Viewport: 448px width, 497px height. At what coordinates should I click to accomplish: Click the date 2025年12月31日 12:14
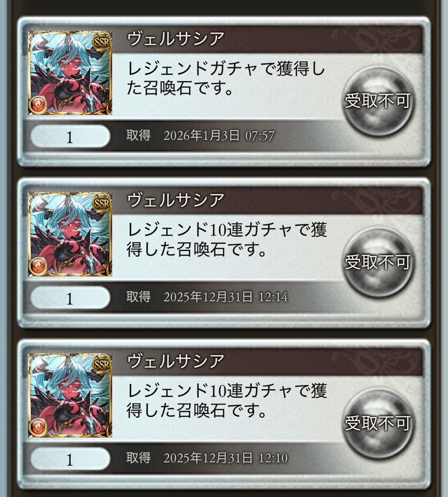[226, 297]
